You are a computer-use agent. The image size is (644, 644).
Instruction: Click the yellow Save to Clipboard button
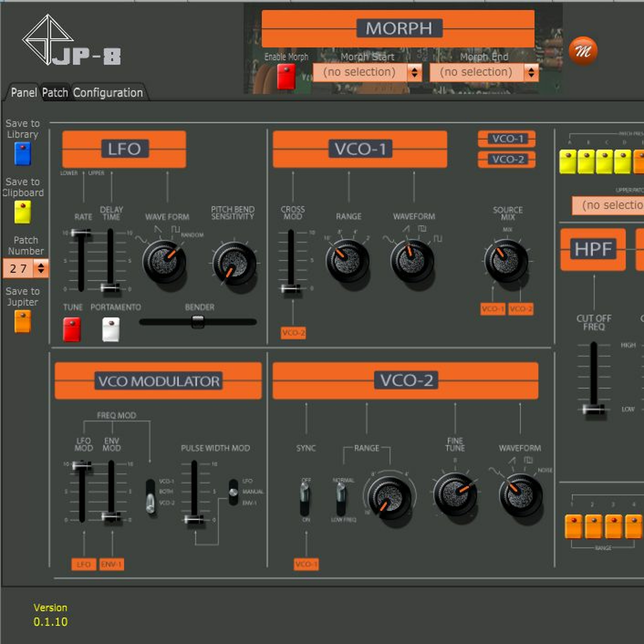[23, 212]
